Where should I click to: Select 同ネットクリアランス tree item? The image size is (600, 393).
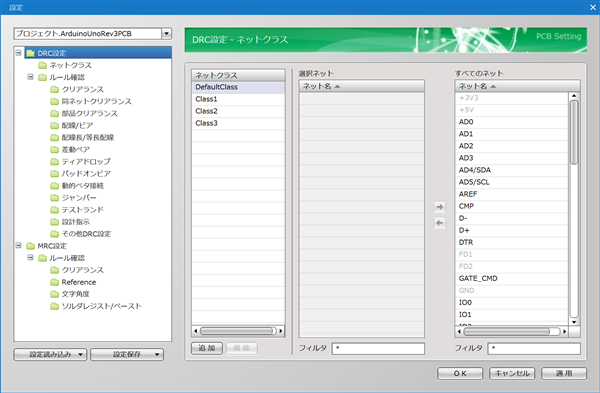click(x=96, y=101)
